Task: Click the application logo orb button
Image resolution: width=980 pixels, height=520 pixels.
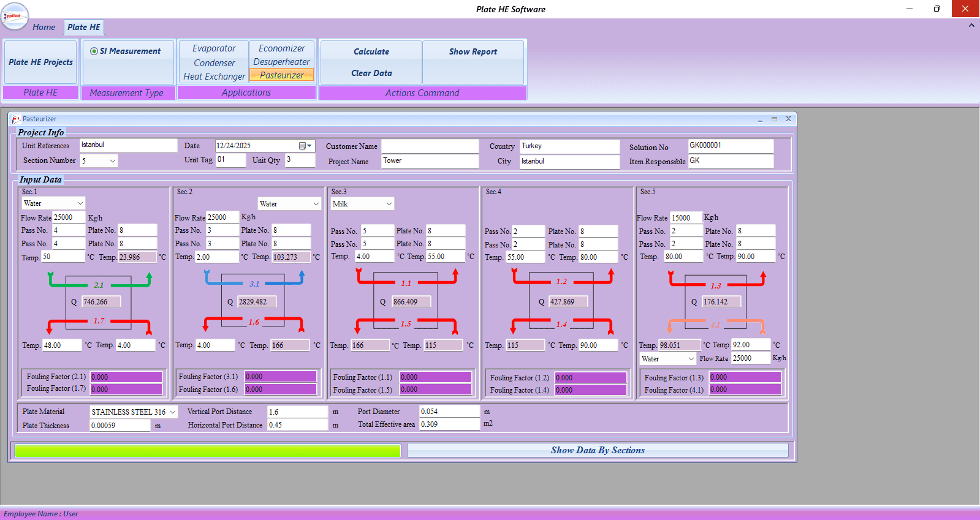Action: pyautogui.click(x=15, y=17)
